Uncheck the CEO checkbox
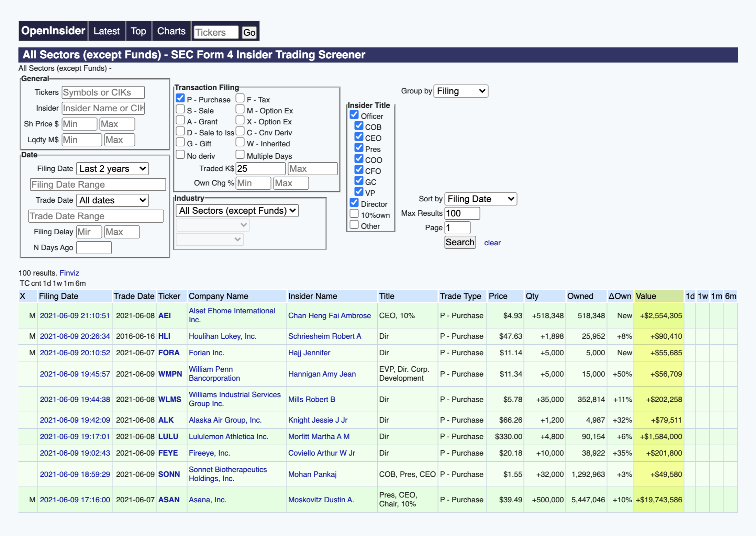Viewport: 756px width, 536px height. (x=359, y=137)
